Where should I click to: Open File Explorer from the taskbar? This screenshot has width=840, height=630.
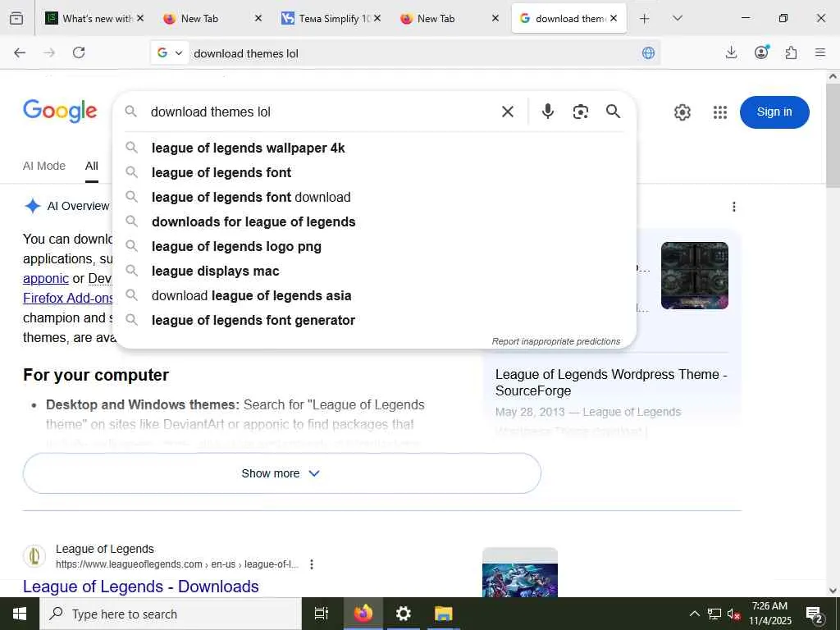tap(444, 614)
